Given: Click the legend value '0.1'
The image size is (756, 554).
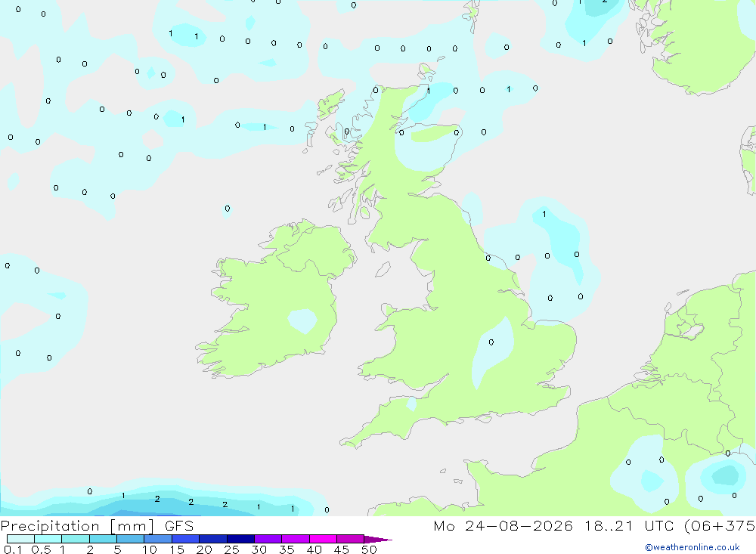Looking at the screenshot, I should 13,549.
